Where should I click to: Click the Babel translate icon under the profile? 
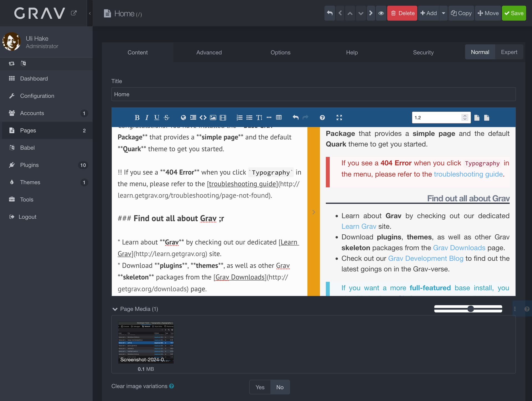(23, 64)
